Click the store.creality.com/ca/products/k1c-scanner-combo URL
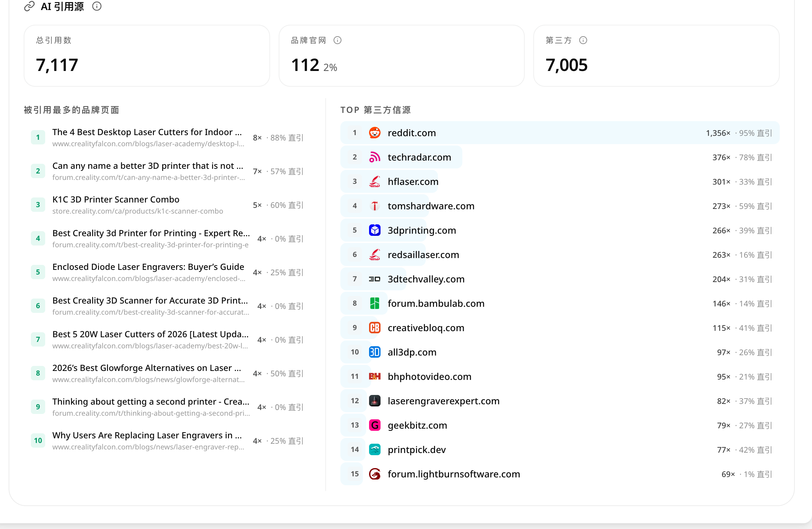Screen dimensions: 812x529 click(x=138, y=211)
